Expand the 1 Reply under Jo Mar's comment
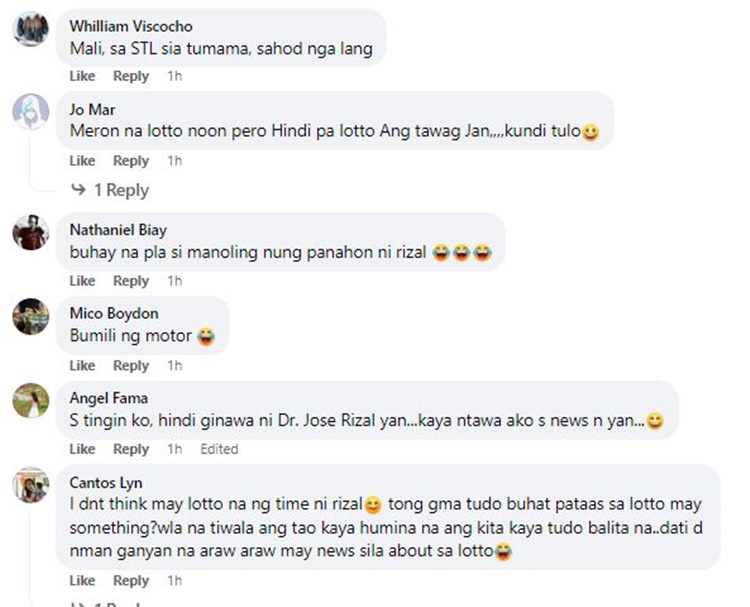This screenshot has width=750, height=607. pyautogui.click(x=121, y=190)
